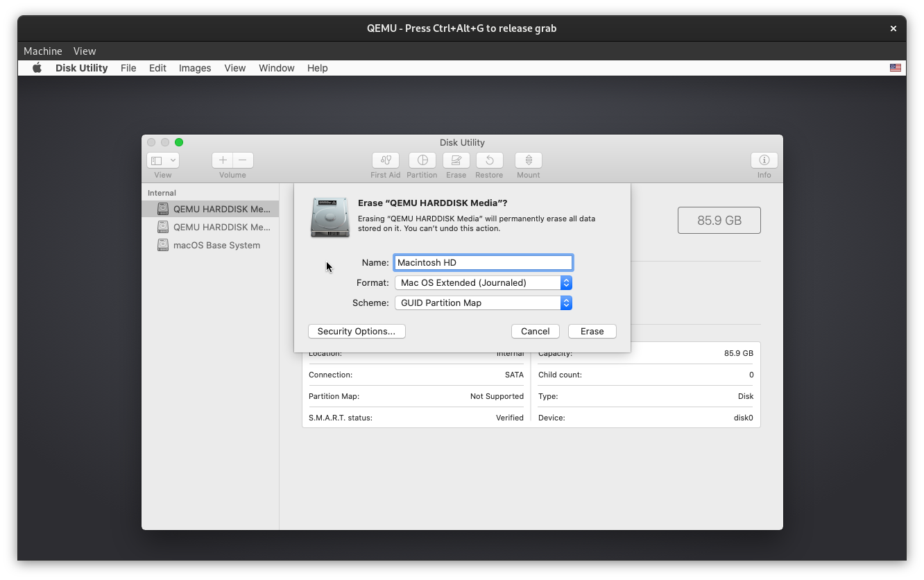Remove a volume with the minus icon
The height and width of the screenshot is (580, 924).
[242, 160]
